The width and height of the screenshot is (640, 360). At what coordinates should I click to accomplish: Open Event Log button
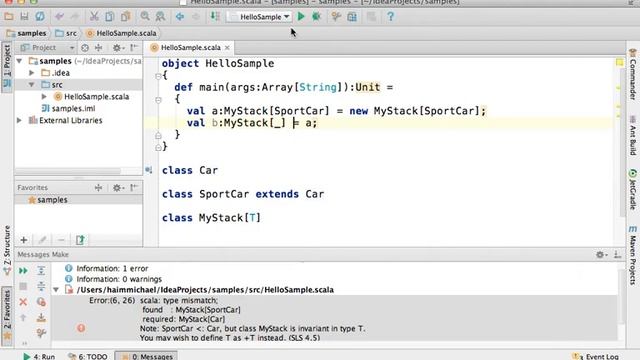[595, 356]
